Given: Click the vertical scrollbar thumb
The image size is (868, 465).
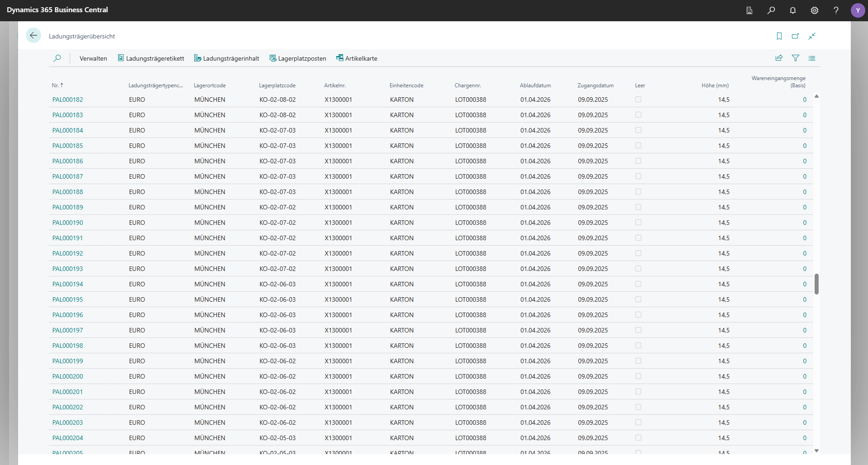Looking at the screenshot, I should [x=816, y=284].
